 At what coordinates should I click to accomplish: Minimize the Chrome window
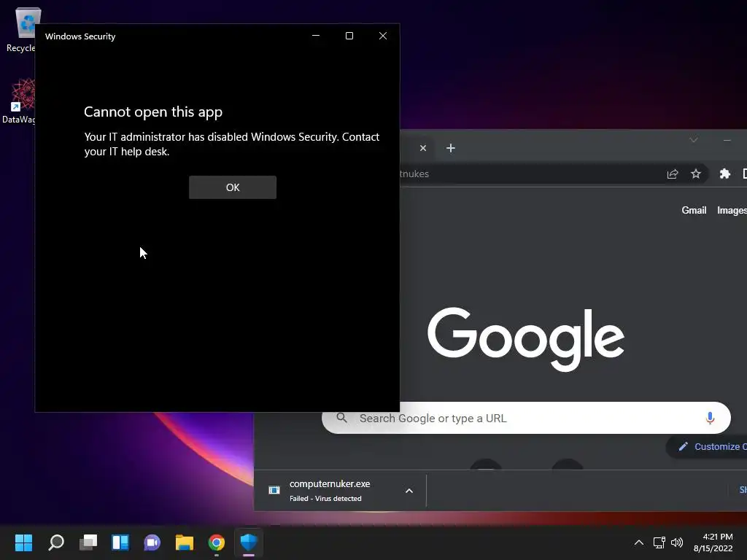pos(727,140)
